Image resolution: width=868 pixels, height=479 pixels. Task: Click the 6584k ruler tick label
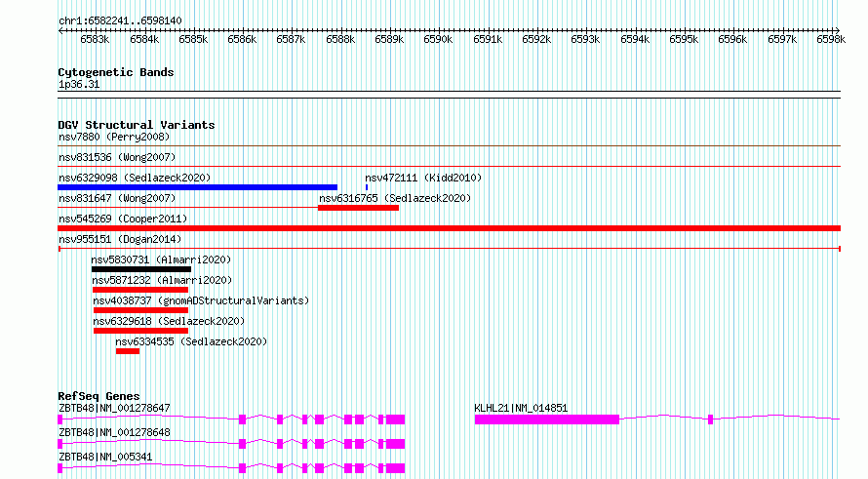(x=144, y=39)
